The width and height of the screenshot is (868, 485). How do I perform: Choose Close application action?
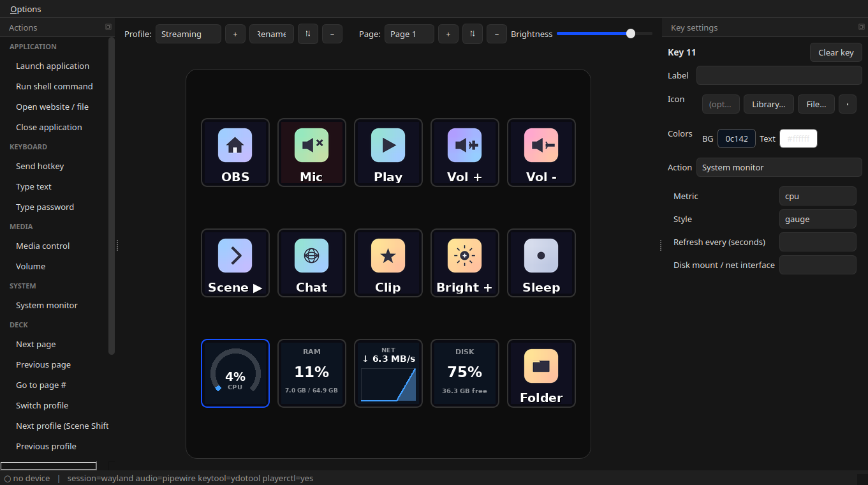pyautogui.click(x=49, y=127)
